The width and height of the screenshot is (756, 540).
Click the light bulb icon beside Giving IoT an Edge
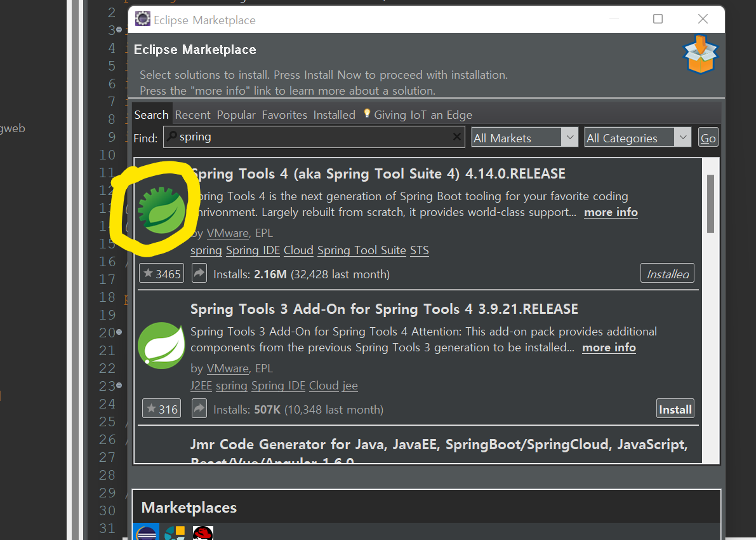tap(367, 114)
